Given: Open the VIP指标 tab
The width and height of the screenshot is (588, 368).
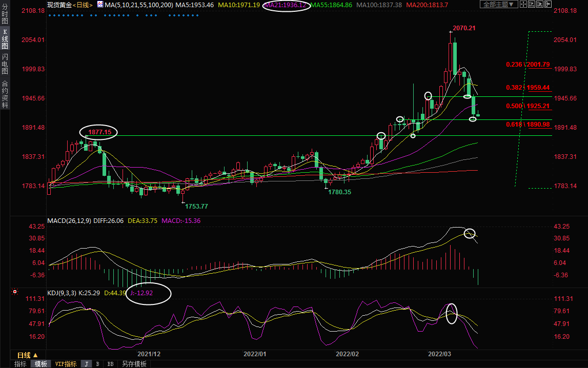Looking at the screenshot, I should click(66, 364).
